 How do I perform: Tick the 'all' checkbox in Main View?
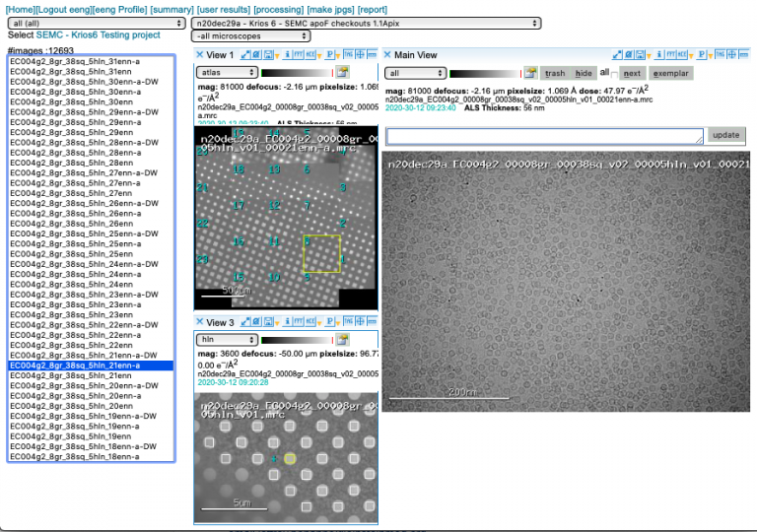614,74
